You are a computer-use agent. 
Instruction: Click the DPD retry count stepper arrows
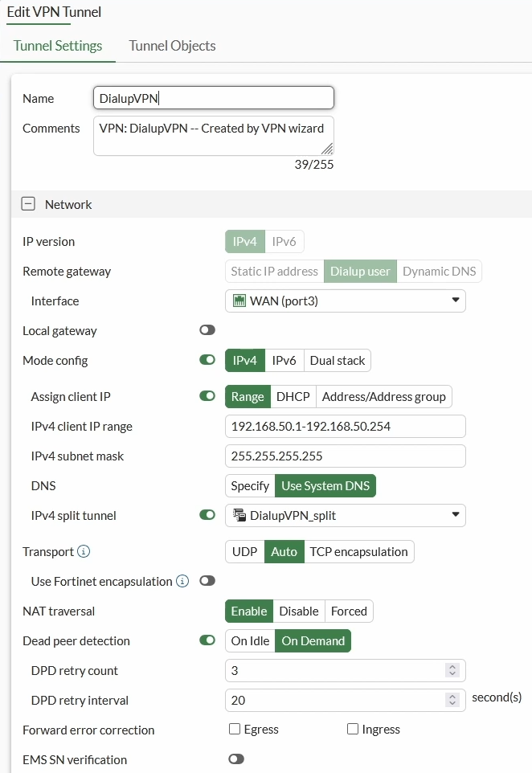click(x=452, y=670)
